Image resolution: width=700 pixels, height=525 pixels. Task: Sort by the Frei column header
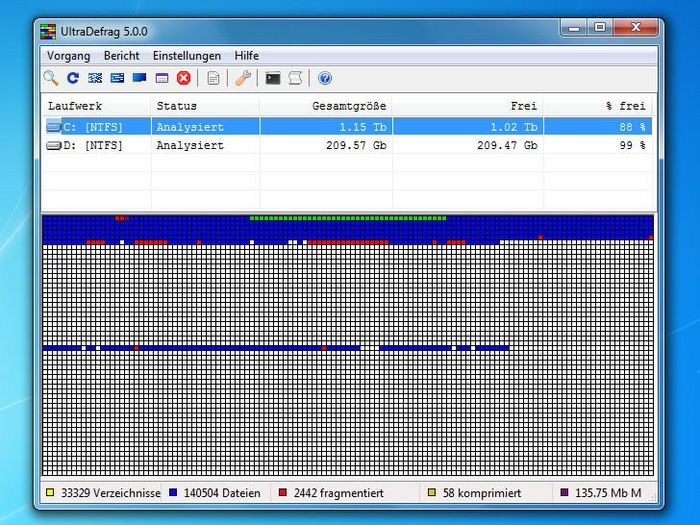[468, 106]
